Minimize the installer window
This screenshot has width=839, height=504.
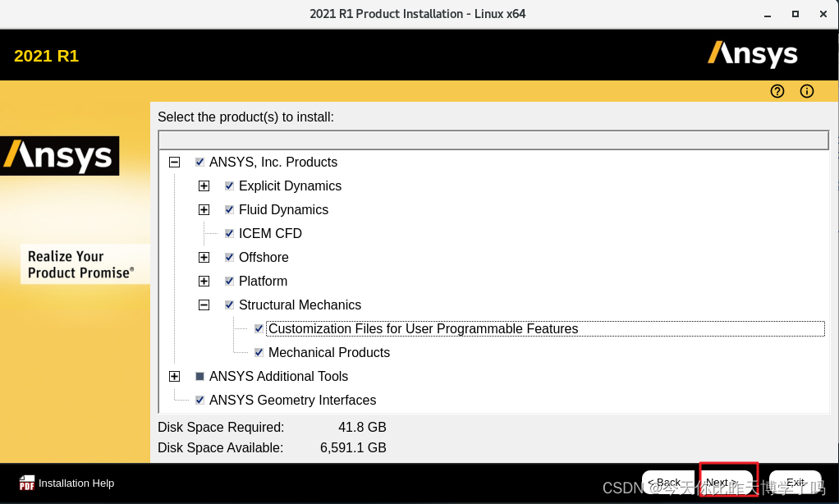[767, 14]
